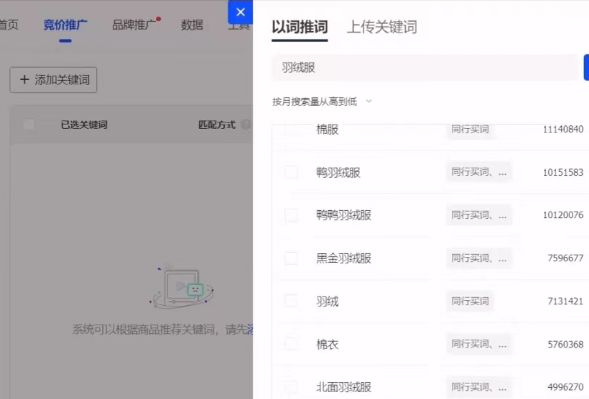Image resolution: width=589 pixels, height=399 pixels.
Task: Click the plus icon in 添加关键词 button
Action: click(x=24, y=80)
